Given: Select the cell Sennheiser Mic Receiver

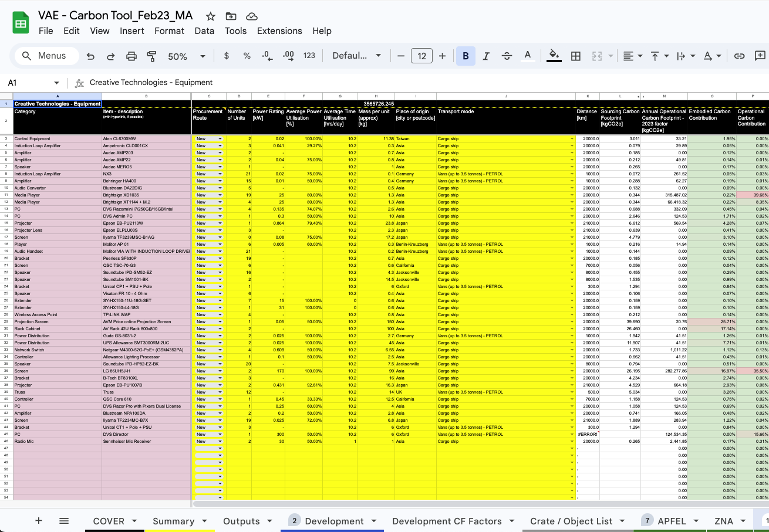Looking at the screenshot, I should click(147, 442).
